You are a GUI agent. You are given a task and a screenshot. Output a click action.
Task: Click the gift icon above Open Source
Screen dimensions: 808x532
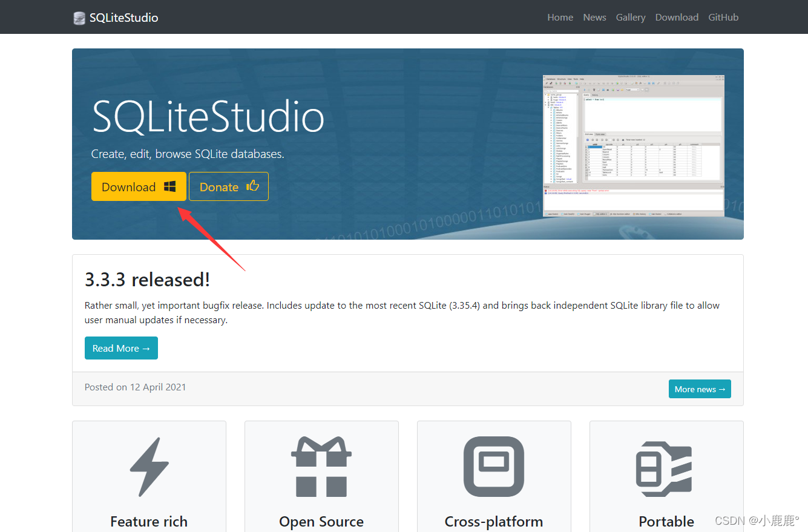(x=321, y=466)
